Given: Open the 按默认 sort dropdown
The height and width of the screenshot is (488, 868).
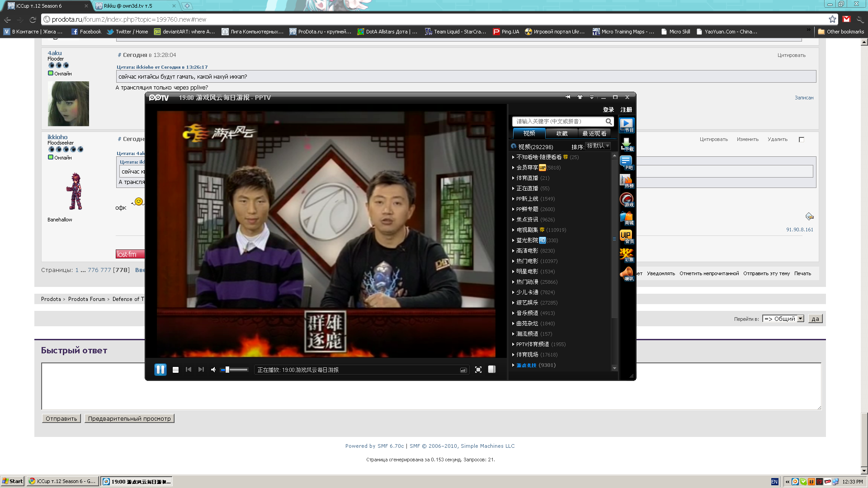Looking at the screenshot, I should tap(598, 146).
